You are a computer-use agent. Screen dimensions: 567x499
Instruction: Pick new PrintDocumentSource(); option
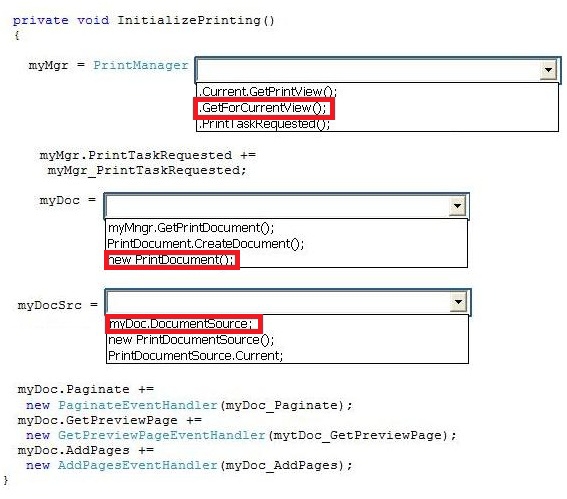point(191,340)
